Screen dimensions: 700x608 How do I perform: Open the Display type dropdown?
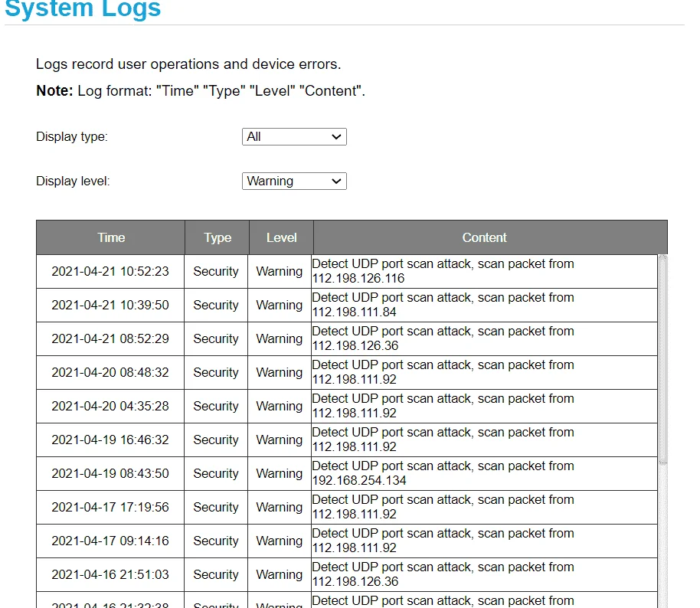(294, 136)
